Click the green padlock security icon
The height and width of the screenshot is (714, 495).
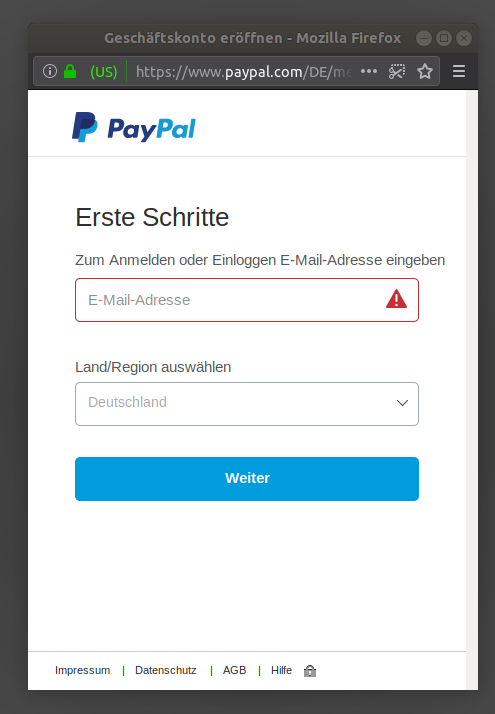pos(70,71)
